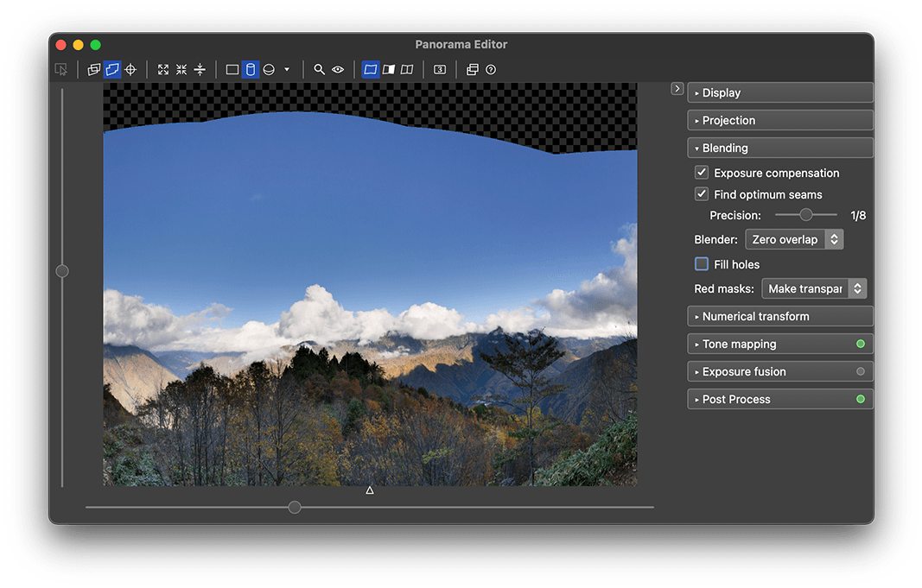Click the magnifier zoom tool
Image resolution: width=922 pixels, height=588 pixels.
click(319, 70)
